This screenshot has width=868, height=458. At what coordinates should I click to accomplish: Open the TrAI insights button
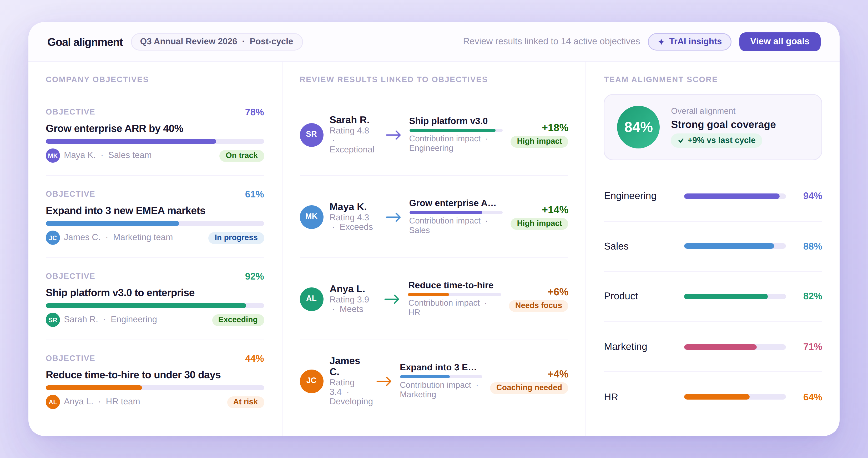[x=689, y=42]
